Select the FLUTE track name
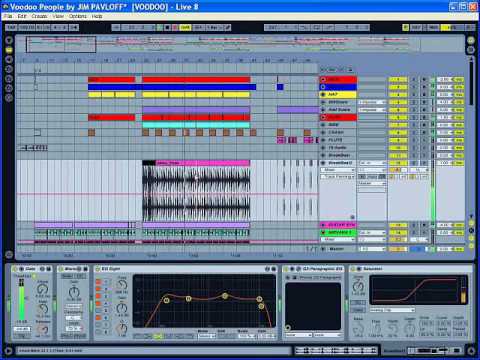The image size is (480, 360). pyautogui.click(x=336, y=140)
